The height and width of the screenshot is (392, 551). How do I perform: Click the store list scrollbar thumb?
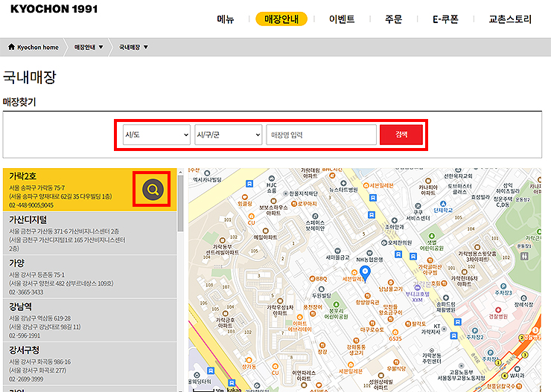click(181, 204)
